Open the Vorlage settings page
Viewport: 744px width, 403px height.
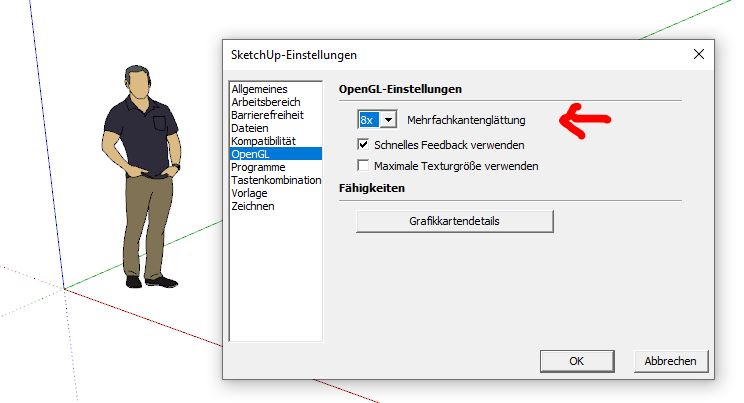[249, 193]
